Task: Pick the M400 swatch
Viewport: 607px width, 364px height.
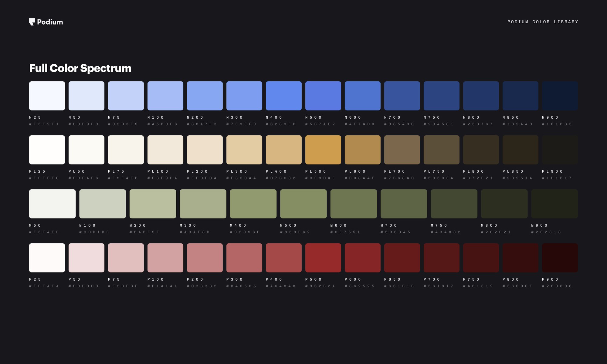Action: [253, 204]
